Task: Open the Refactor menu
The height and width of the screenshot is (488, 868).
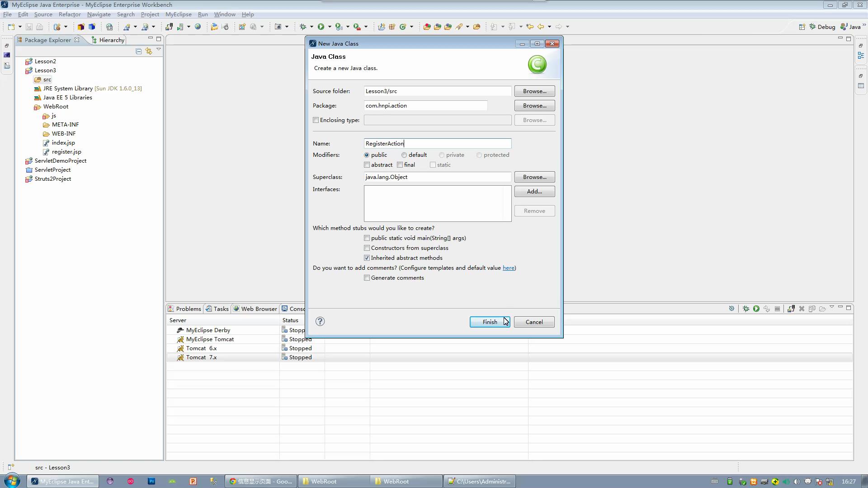Action: [70, 14]
